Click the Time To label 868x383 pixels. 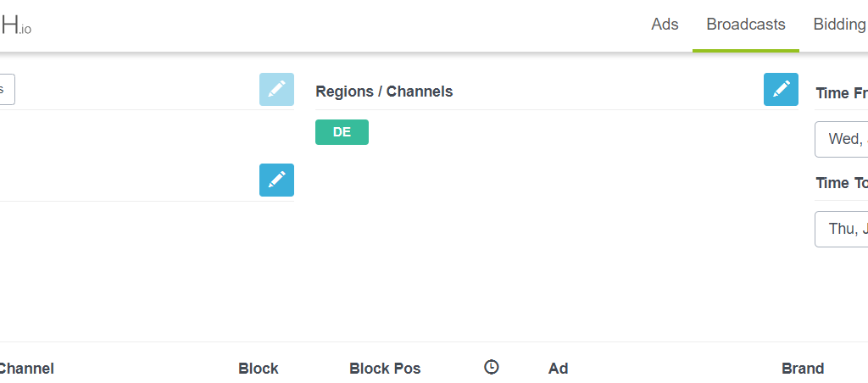click(x=842, y=183)
